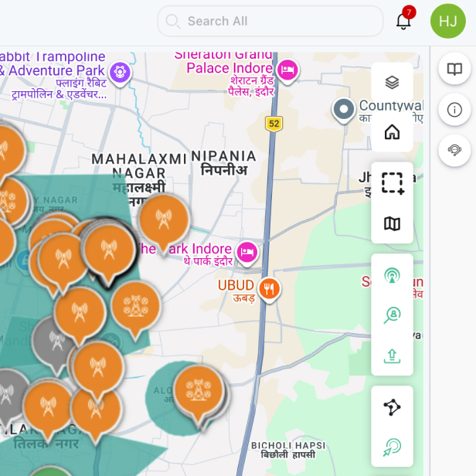Click The Park Indore hotel pin
Viewport: 476px width, 476px height.
(247, 253)
